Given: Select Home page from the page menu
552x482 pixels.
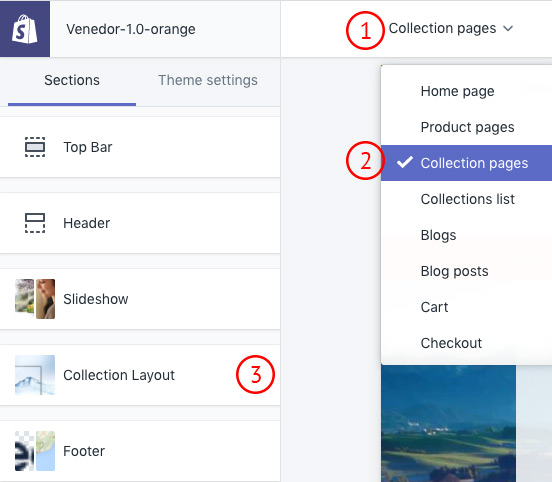Looking at the screenshot, I should (x=466, y=91).
